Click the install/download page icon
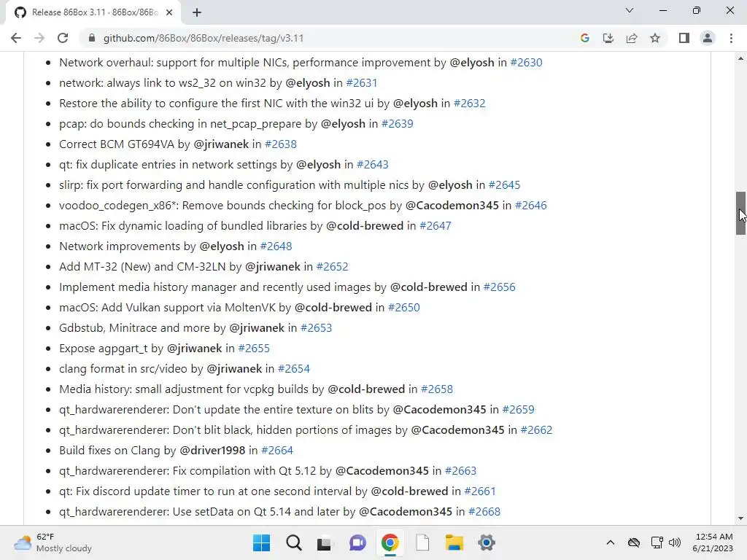 point(608,38)
